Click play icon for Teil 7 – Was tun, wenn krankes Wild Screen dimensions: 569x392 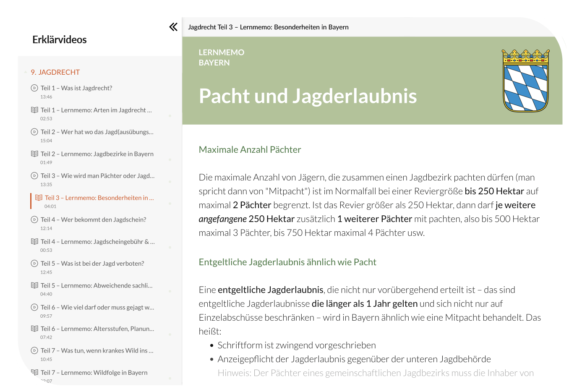pyautogui.click(x=34, y=350)
